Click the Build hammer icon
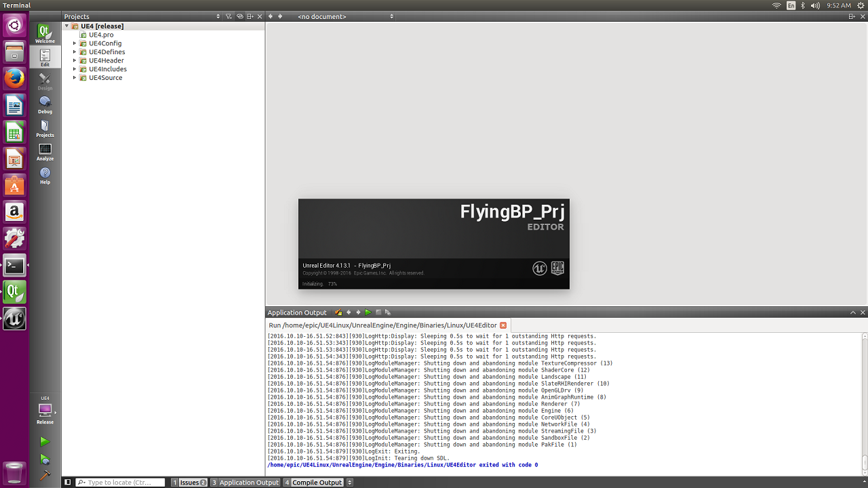This screenshot has height=488, width=868. click(45, 476)
